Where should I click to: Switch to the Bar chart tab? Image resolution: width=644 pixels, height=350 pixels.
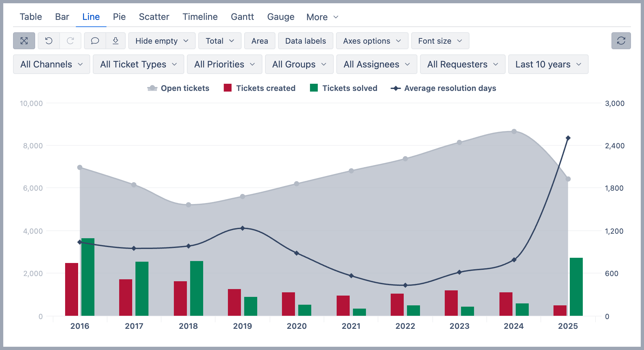point(62,17)
